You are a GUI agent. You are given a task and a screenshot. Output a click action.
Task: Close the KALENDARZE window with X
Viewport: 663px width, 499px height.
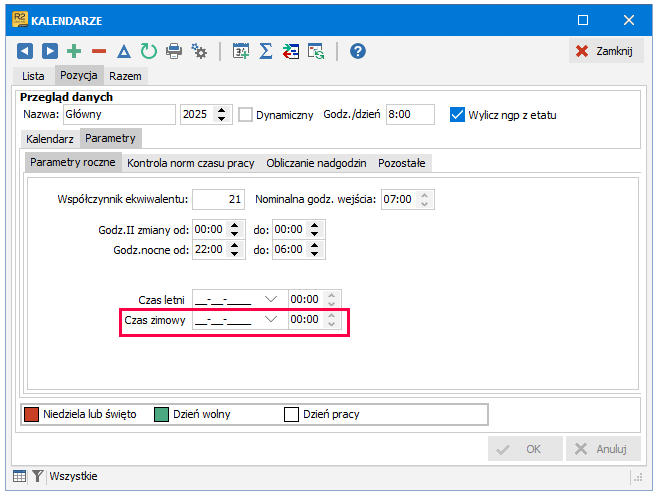[x=629, y=20]
